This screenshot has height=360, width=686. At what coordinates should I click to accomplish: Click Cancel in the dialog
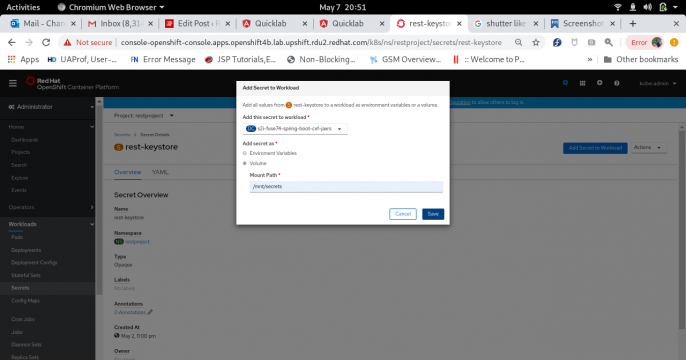point(403,214)
